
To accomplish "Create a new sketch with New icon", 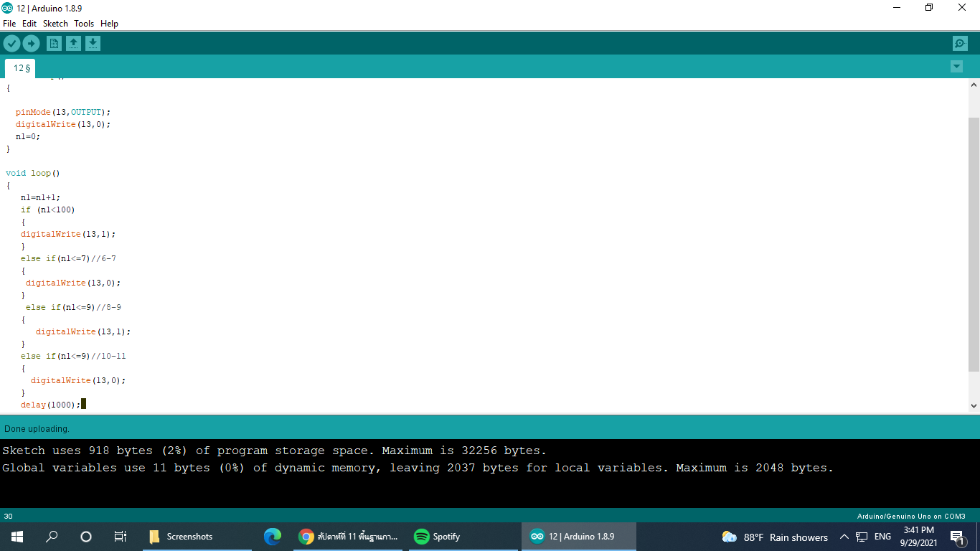I will pos(54,44).
